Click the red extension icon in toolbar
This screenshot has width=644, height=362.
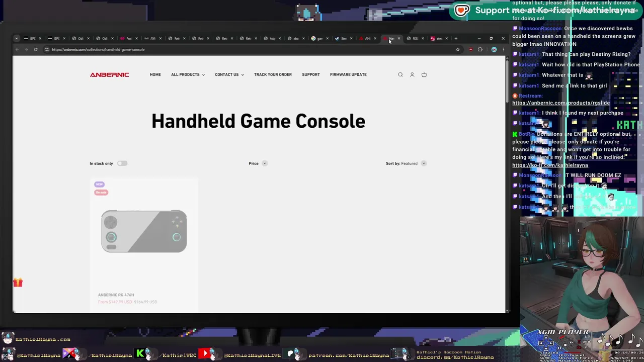pos(470,49)
